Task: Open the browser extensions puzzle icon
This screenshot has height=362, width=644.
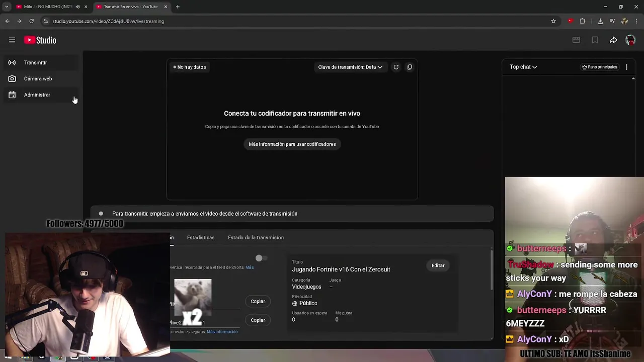Action: coord(583,21)
